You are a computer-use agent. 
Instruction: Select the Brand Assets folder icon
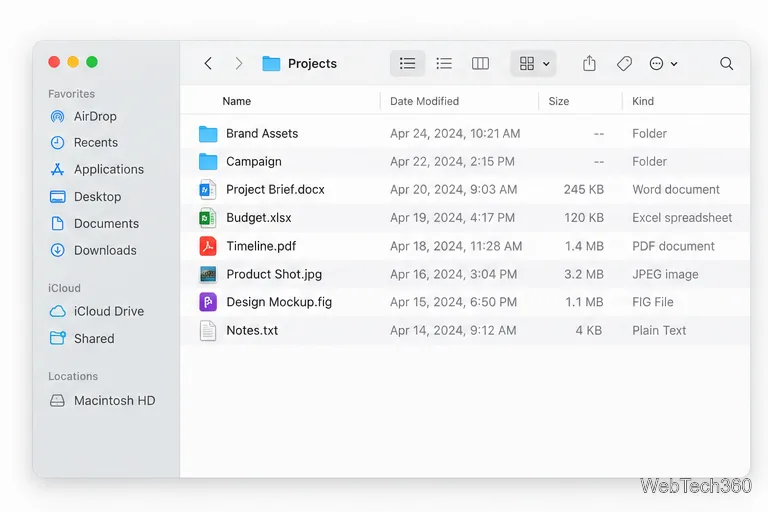point(208,133)
